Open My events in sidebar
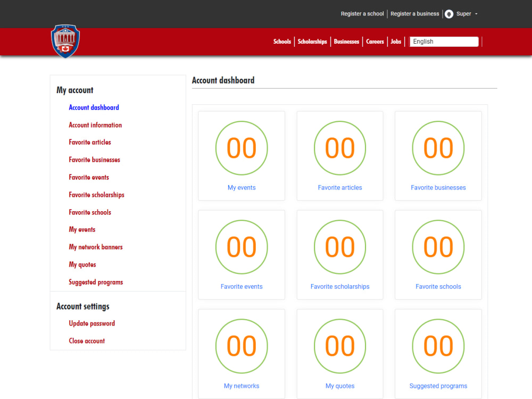 82,230
